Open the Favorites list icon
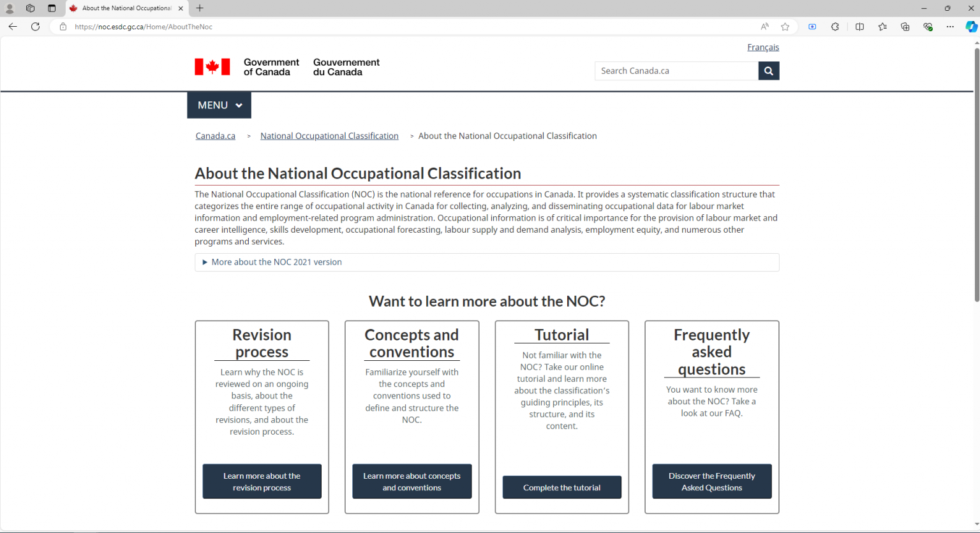Screen dimensions: 980x533 coord(882,27)
